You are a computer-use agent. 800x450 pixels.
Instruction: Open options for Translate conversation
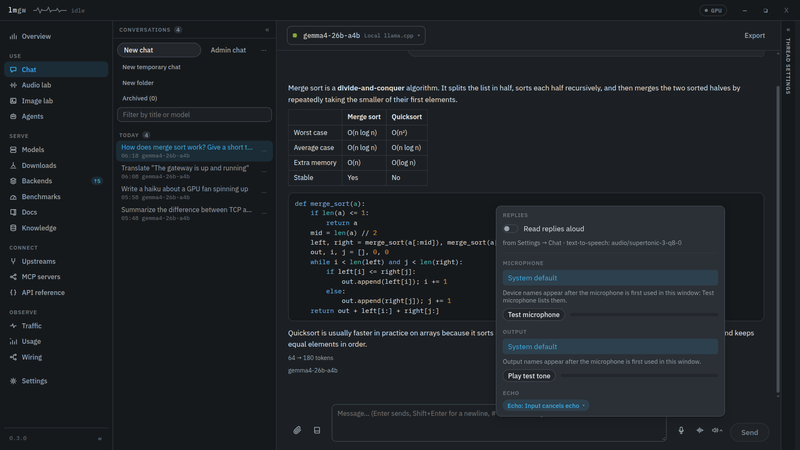[x=264, y=172]
